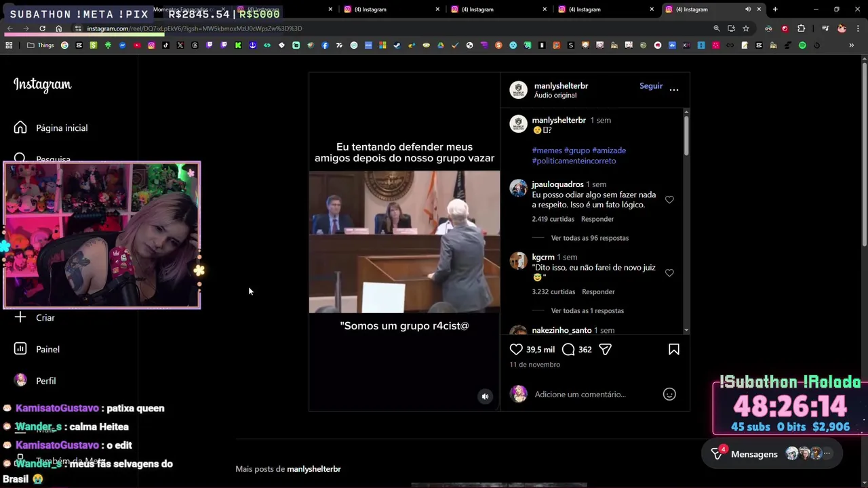Open Página inicial in the sidebar
Image resolution: width=868 pixels, height=488 pixels.
tap(62, 127)
